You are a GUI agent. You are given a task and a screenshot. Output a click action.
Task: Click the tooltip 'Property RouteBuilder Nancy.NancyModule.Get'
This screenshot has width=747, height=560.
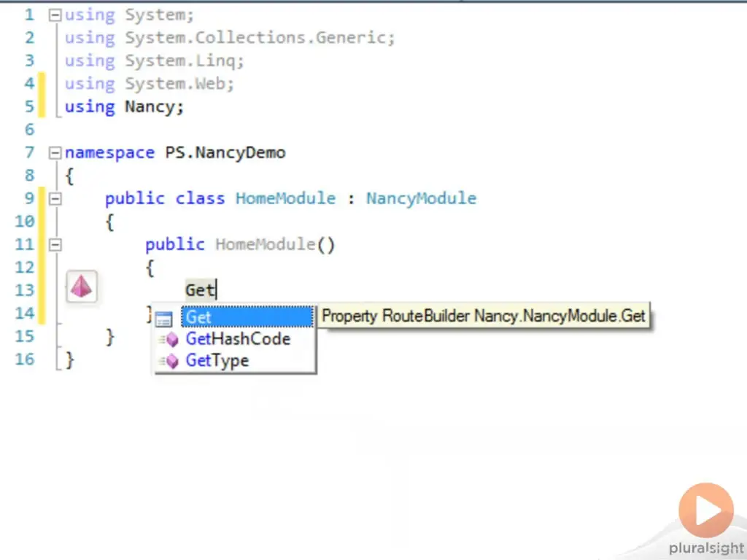pyautogui.click(x=484, y=316)
